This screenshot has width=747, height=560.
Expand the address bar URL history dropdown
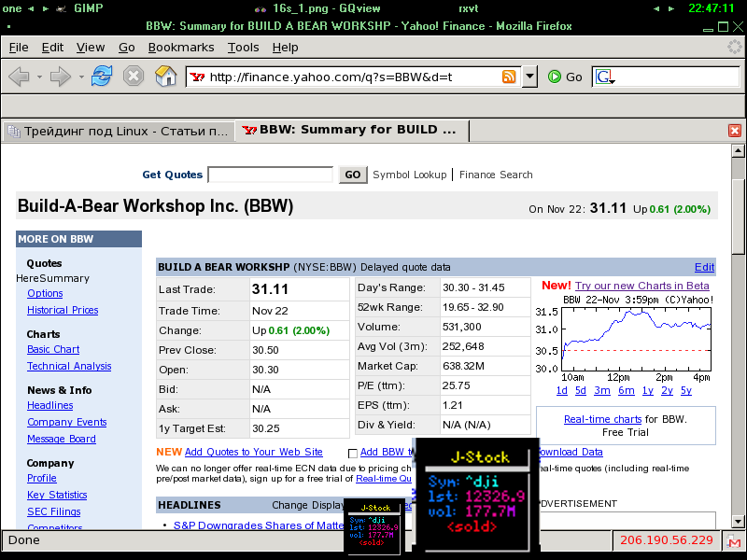(x=529, y=77)
